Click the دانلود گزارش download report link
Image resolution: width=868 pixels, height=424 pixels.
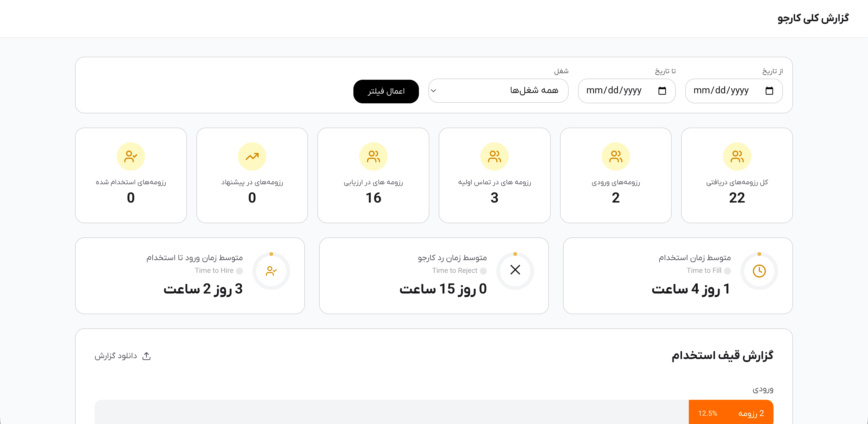(116, 356)
